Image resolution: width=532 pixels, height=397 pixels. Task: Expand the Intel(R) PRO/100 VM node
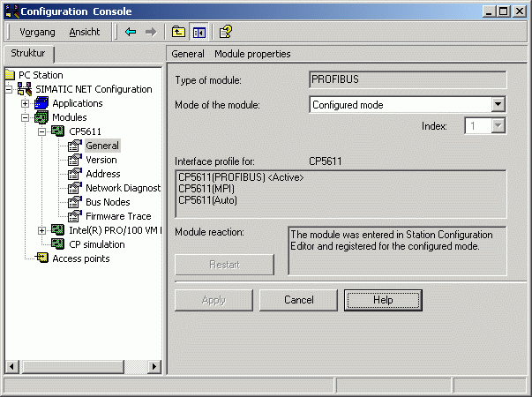coord(41,230)
